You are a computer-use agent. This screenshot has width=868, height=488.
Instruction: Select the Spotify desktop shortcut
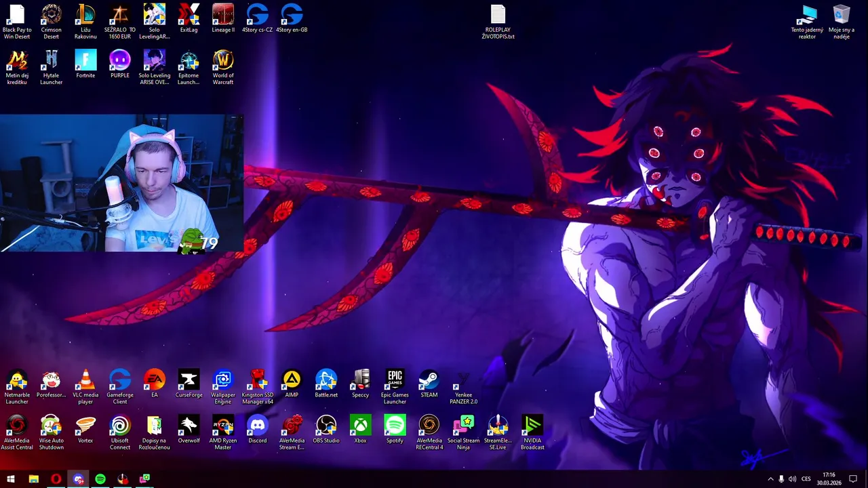(x=395, y=429)
